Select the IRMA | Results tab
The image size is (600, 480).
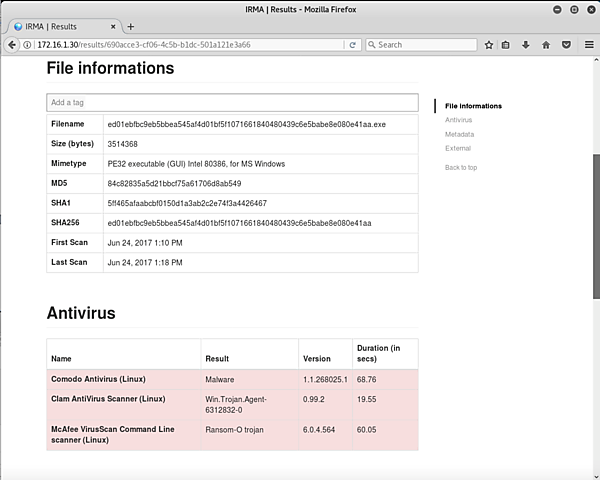60,26
